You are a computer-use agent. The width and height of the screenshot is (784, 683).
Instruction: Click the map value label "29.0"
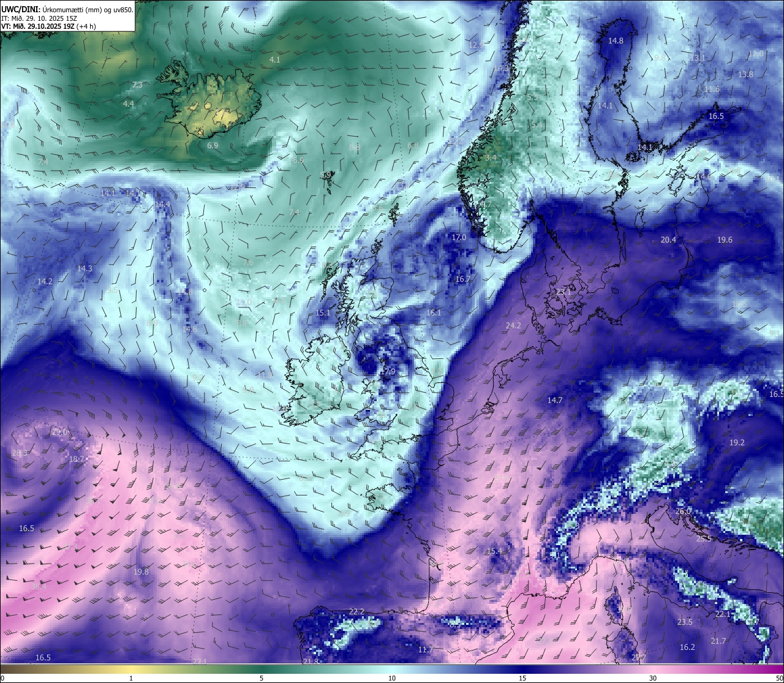pos(59,432)
